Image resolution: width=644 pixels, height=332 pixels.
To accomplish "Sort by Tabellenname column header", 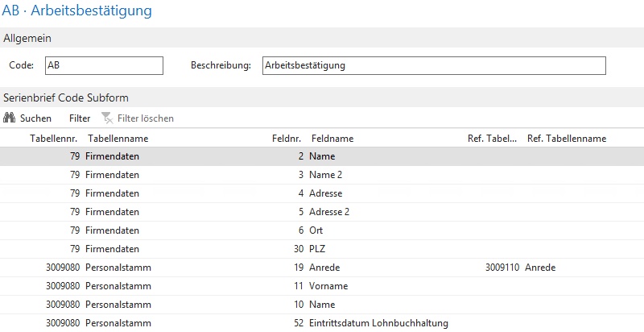I will coord(118,139).
